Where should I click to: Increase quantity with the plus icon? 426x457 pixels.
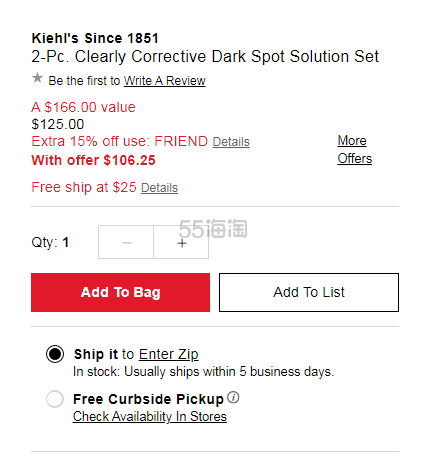182,242
